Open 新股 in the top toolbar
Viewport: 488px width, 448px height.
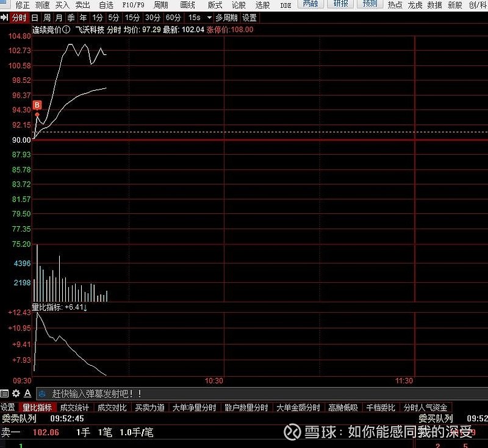[454, 5]
